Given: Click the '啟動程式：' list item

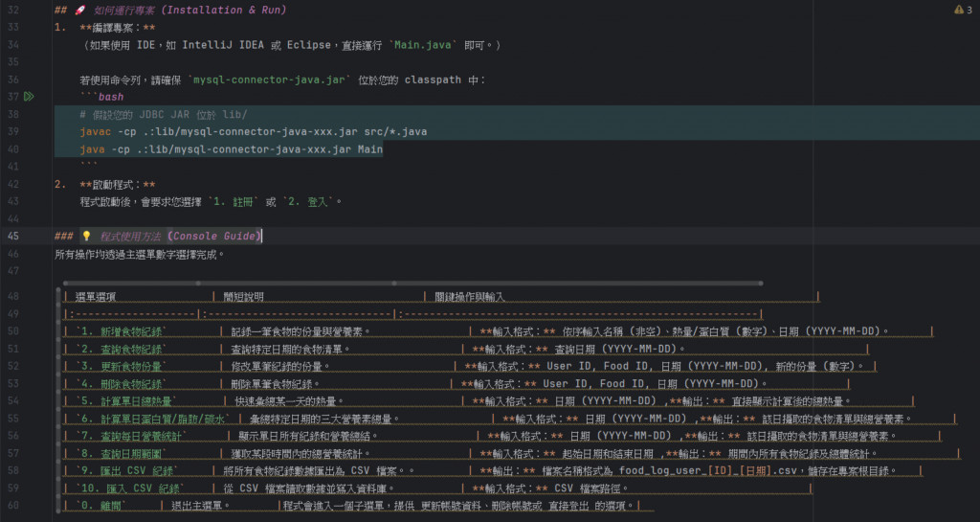Looking at the screenshot, I should (x=118, y=185).
